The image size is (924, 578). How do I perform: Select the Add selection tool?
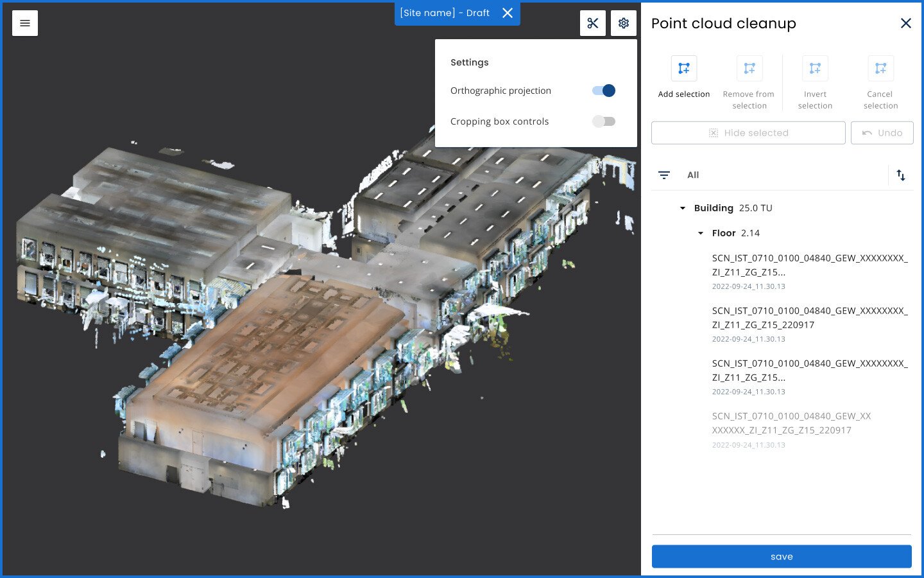(683, 68)
